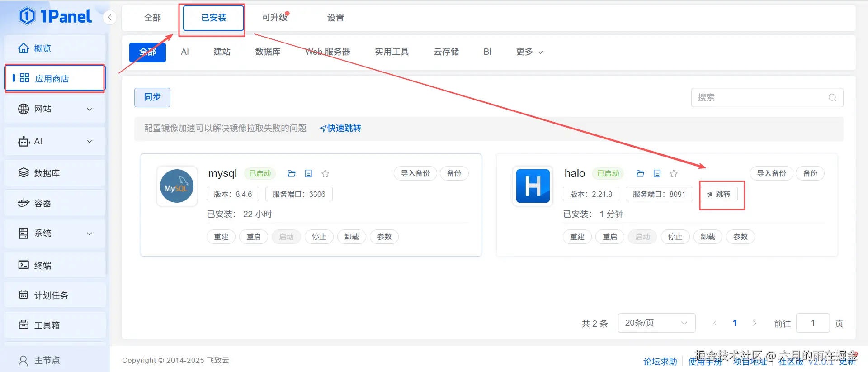The image size is (868, 372).
Task: Filter apps by 云存储 category
Action: (x=446, y=52)
